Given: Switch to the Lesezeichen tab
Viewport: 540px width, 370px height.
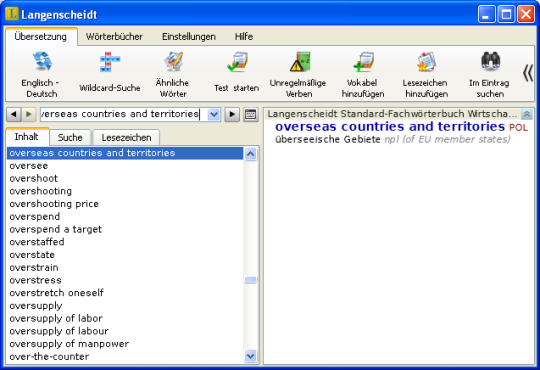Looking at the screenshot, I should 126,138.
